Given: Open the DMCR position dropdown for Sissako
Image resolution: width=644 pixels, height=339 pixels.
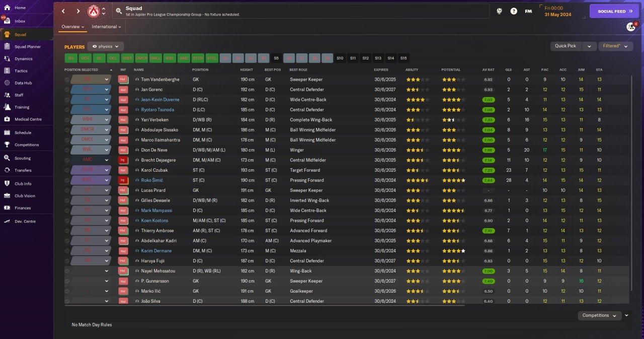Looking at the screenshot, I should (x=91, y=129).
